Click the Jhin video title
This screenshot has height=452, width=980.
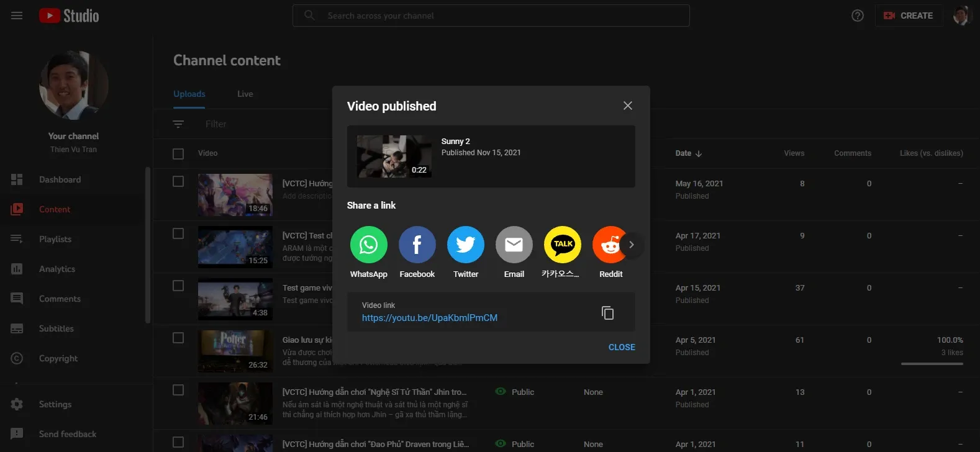point(374,392)
